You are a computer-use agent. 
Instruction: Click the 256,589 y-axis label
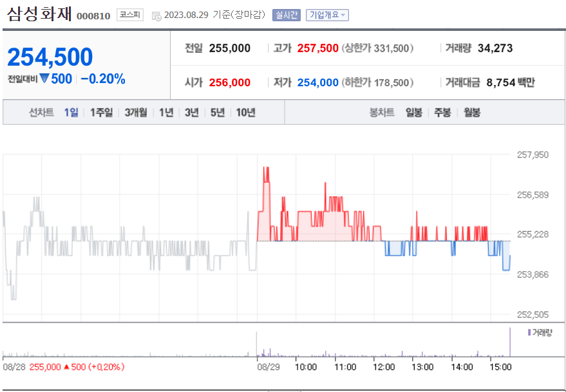[533, 195]
